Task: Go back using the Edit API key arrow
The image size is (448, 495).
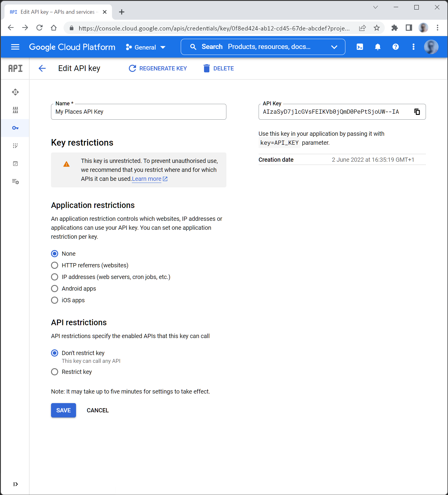Action: (42, 68)
